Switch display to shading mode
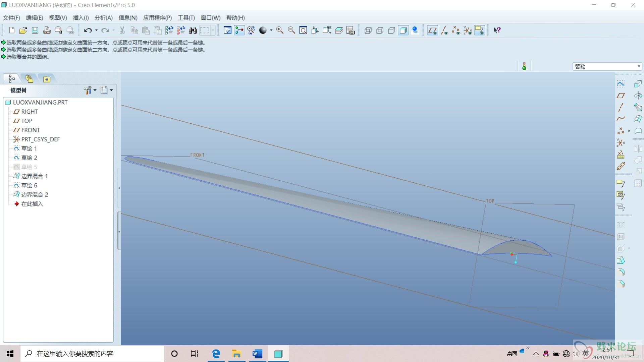This screenshot has width=644, height=362. coord(403,31)
